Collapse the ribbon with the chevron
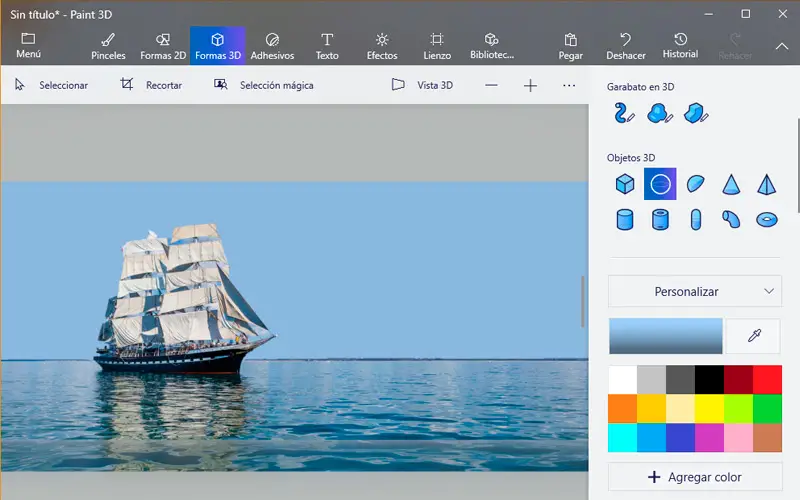 pyautogui.click(x=782, y=46)
